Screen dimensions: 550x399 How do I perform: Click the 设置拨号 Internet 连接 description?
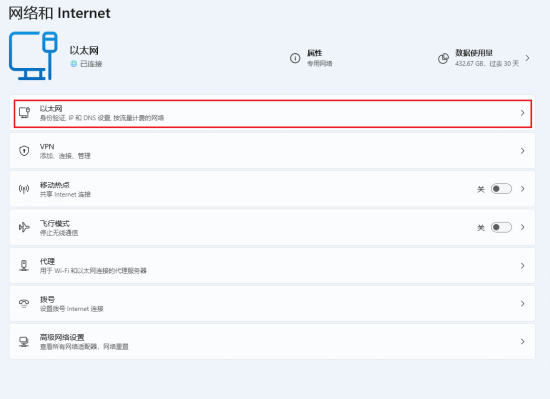click(72, 309)
